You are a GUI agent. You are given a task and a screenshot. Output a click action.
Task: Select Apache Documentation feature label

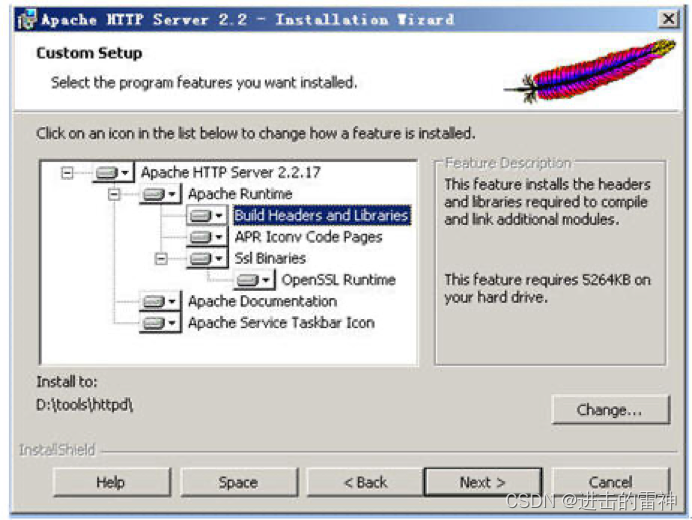click(263, 301)
